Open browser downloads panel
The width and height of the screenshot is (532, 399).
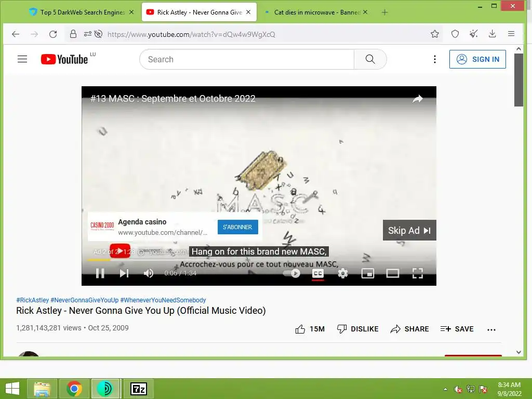(493, 34)
